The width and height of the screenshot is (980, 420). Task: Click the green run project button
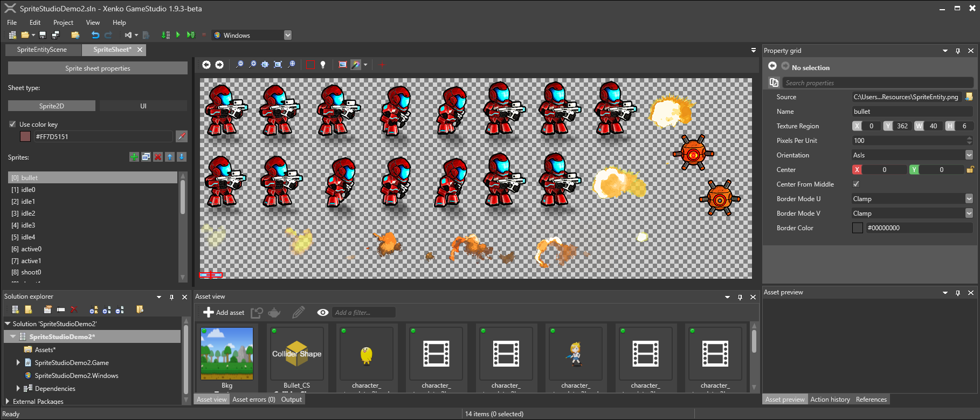click(x=178, y=35)
